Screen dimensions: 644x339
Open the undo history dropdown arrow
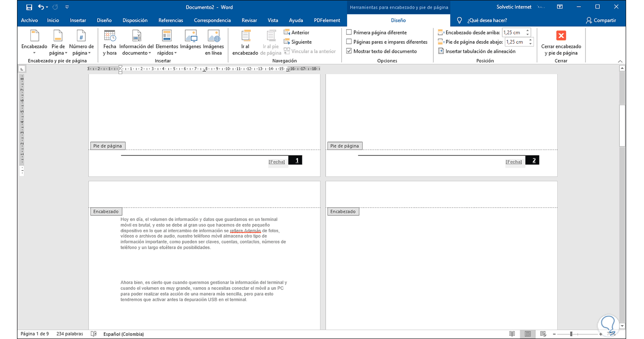[48, 7]
